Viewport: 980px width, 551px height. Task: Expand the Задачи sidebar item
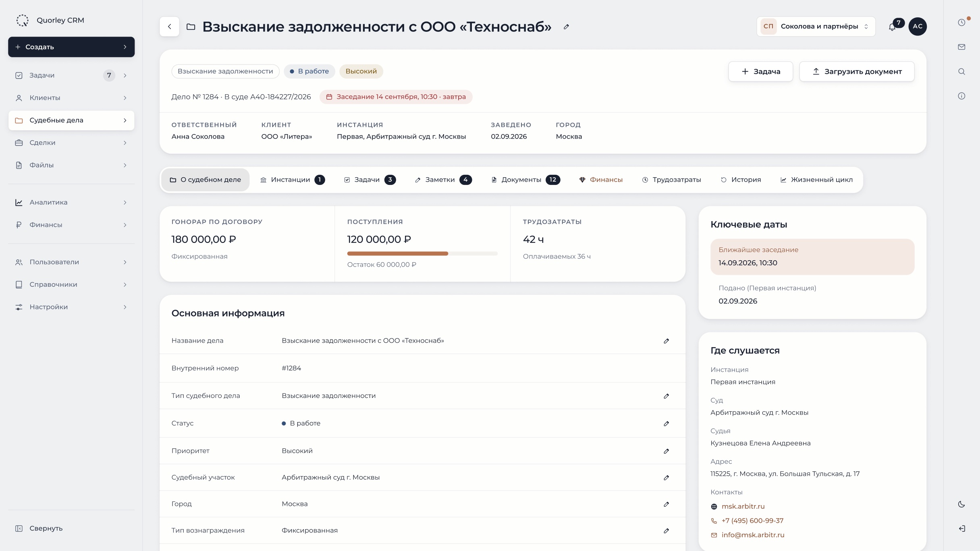point(125,75)
